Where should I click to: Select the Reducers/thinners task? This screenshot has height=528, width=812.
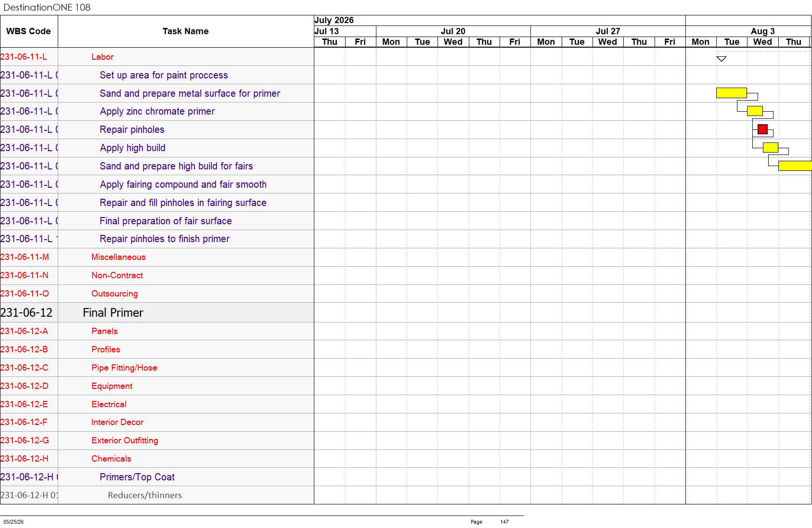(x=145, y=495)
